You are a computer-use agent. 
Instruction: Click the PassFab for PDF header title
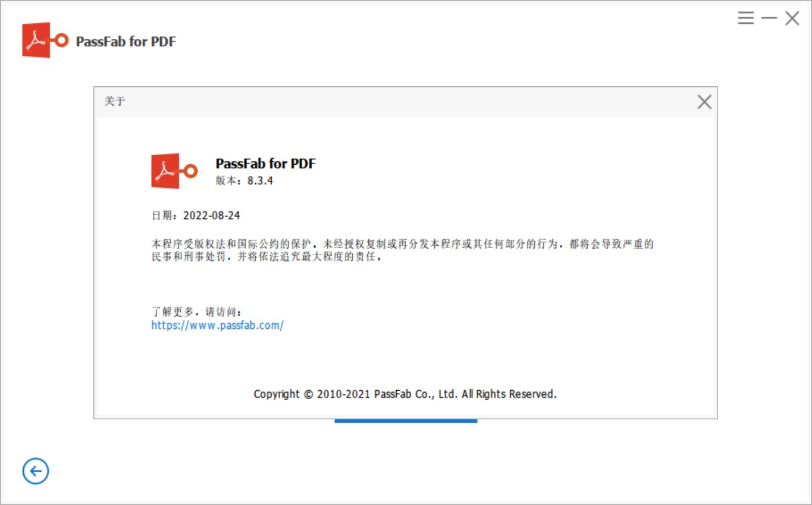pyautogui.click(x=126, y=41)
